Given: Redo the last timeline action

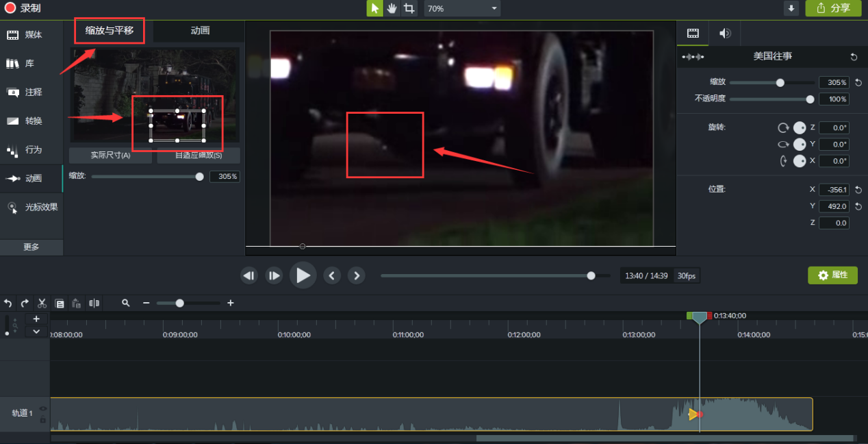Looking at the screenshot, I should [x=25, y=303].
